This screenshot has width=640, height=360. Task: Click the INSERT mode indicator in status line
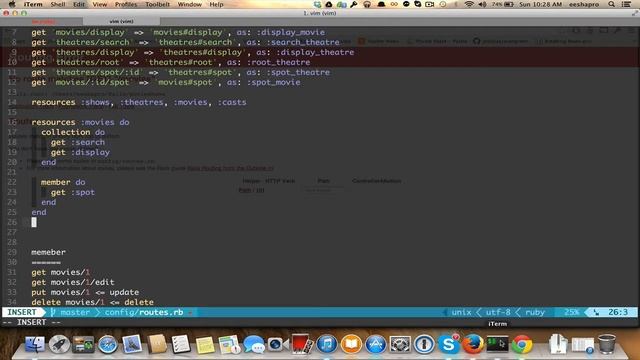pos(22,312)
